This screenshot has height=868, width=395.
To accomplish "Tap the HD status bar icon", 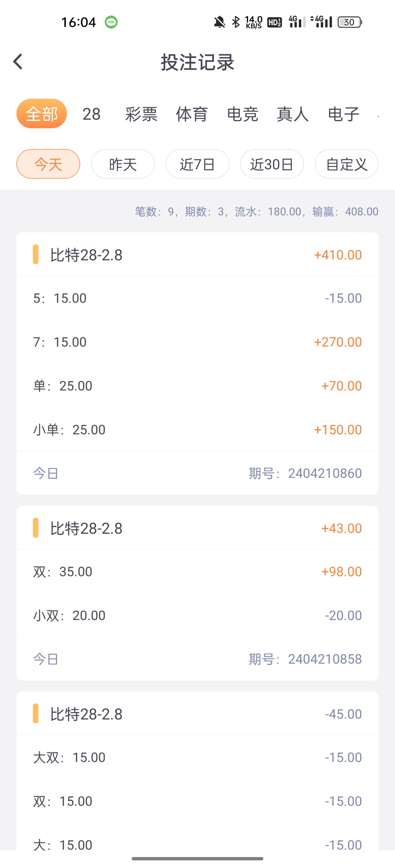I will [274, 22].
